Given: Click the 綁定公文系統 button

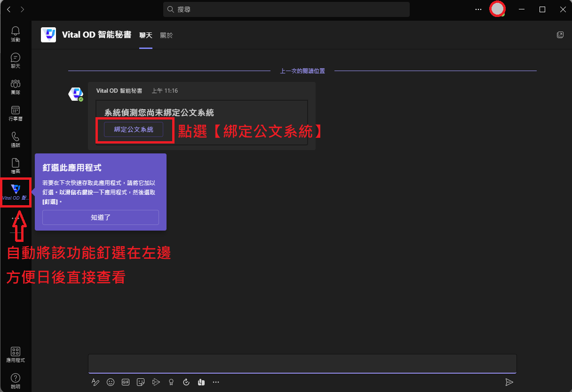Looking at the screenshot, I should point(134,129).
